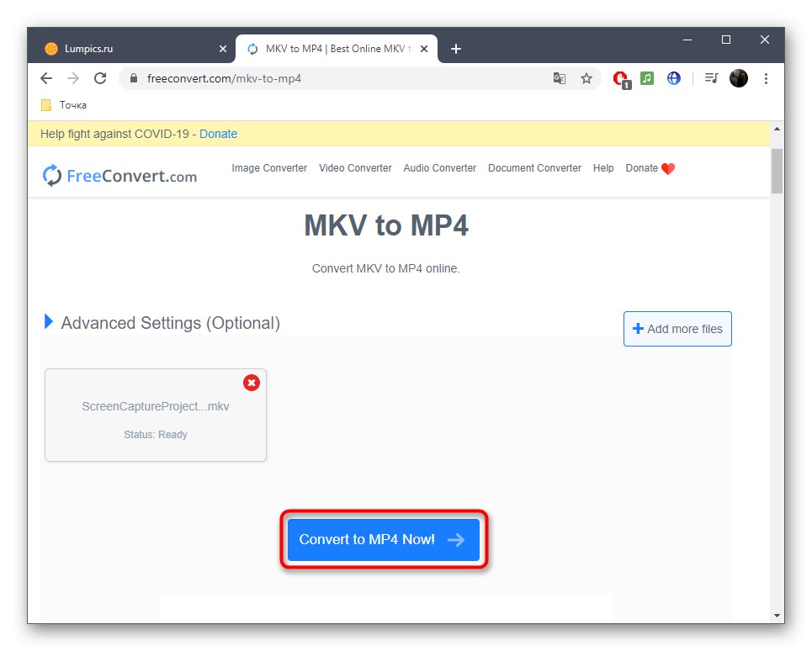The height and width of the screenshot is (651, 812).
Task: Open the Video Converter menu item
Action: click(354, 167)
